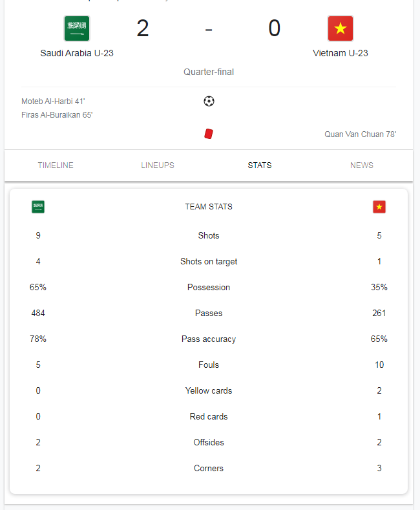Viewport: 420px width, 510px height.
Task: Click scorer Firas Al-Buraikan 65'
Action: (57, 115)
